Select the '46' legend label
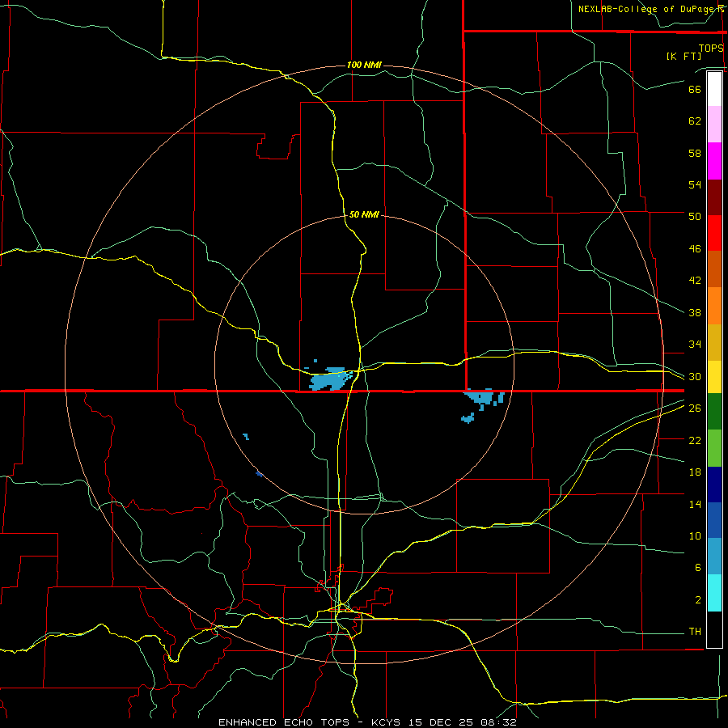 tap(695, 249)
